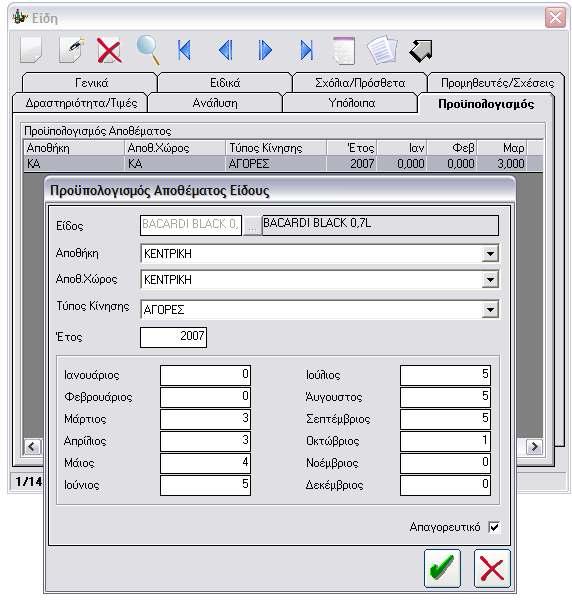Go to previous record arrow
Screen dimensions: 572x600
pos(225,50)
